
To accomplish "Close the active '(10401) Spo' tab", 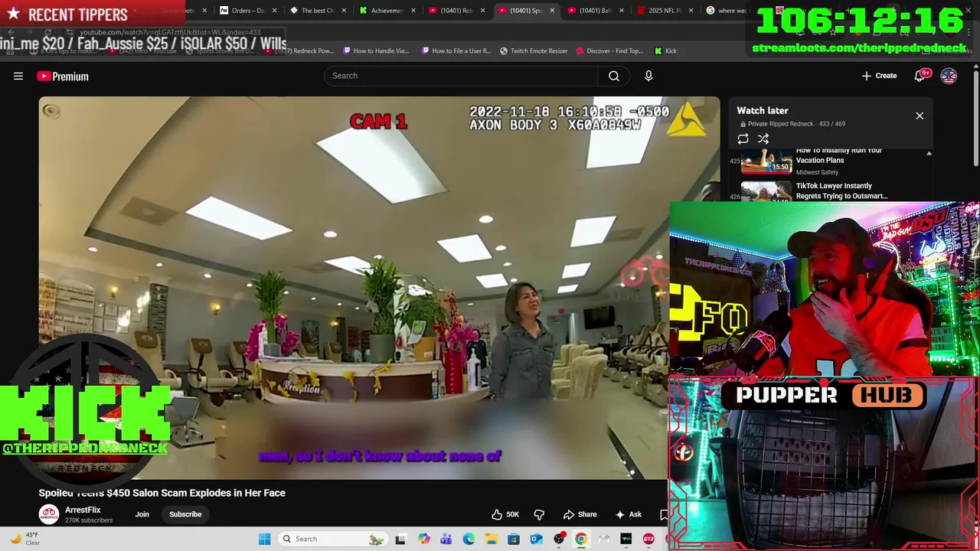I will pos(552,11).
